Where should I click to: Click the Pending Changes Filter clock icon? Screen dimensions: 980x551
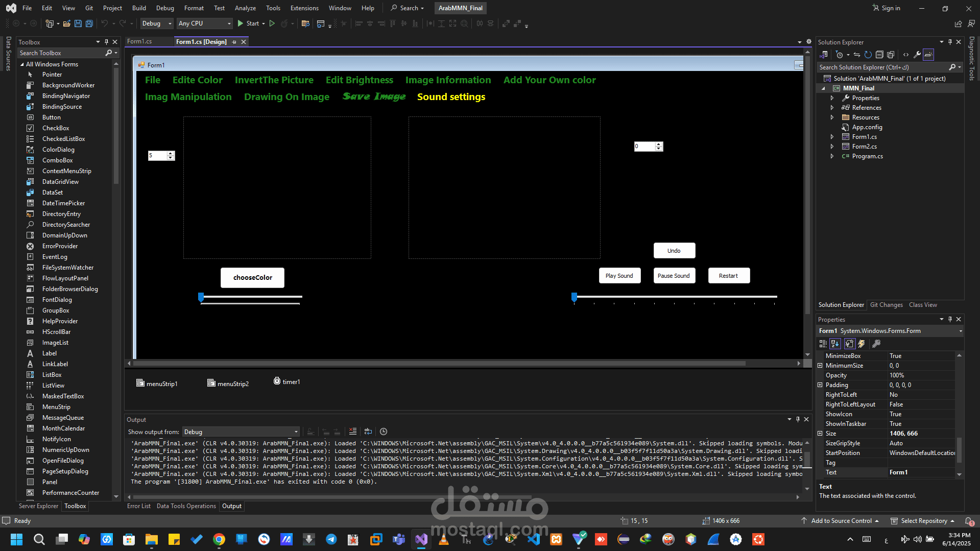point(840,55)
